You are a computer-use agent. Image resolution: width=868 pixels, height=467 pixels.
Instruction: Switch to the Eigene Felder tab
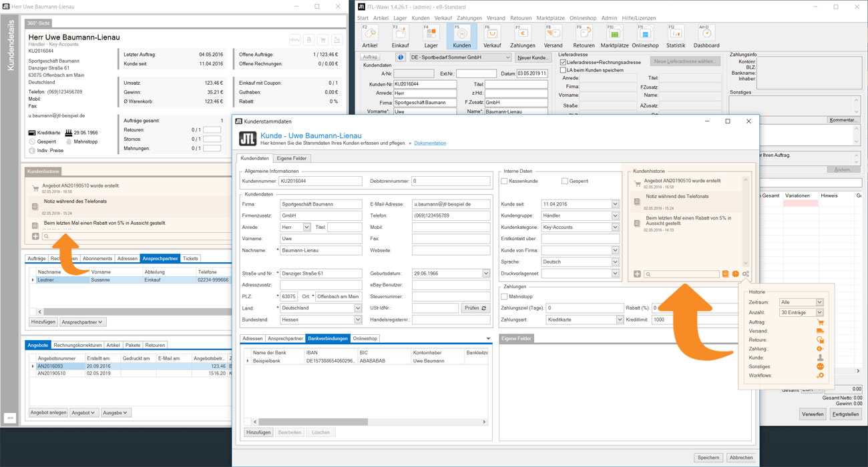tap(291, 158)
